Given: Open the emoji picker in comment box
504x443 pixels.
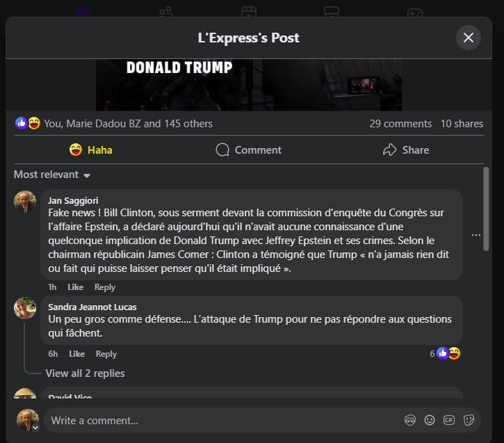Looking at the screenshot, I should (x=430, y=420).
